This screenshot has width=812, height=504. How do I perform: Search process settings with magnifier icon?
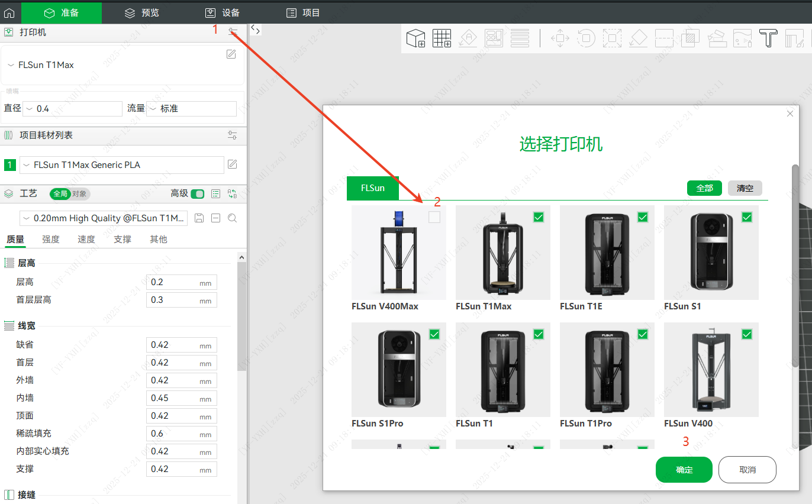[233, 218]
